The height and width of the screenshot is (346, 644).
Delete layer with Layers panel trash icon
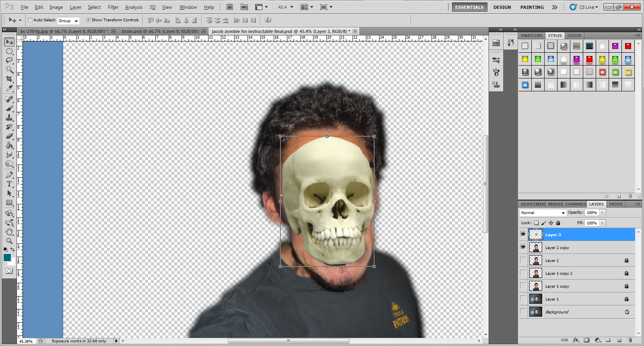[x=630, y=340]
